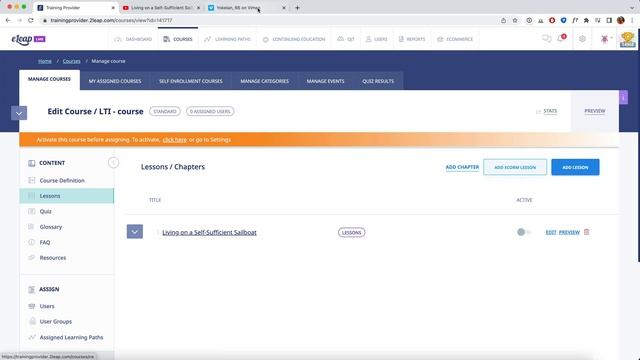Viewport: 640px width, 360px height.
Task: Bookmark this page with the star icon
Action: [515, 20]
